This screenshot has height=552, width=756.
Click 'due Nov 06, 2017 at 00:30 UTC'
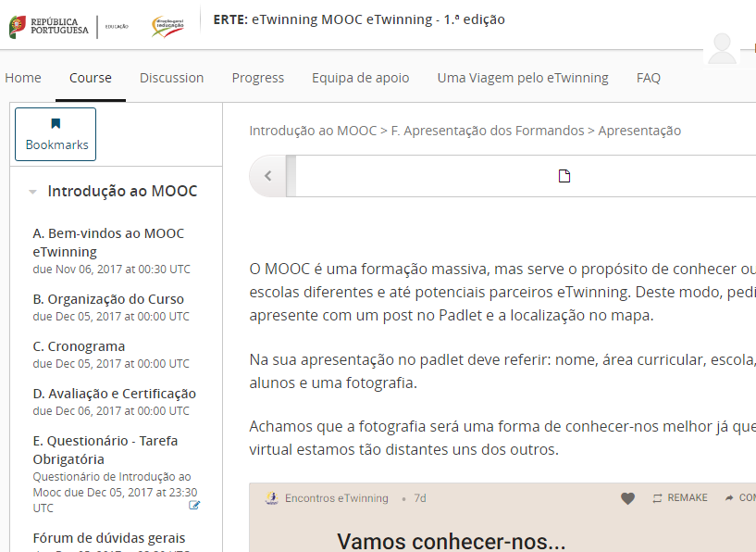(x=111, y=270)
